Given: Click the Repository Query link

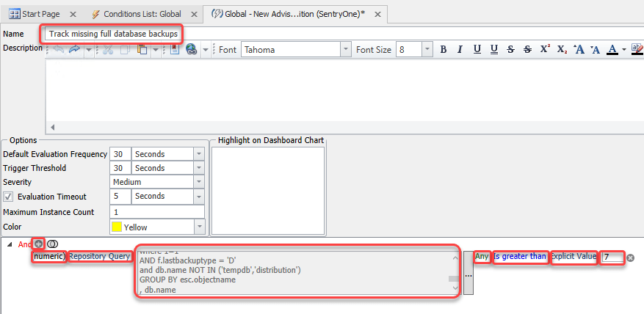Looking at the screenshot, I should click(x=100, y=256).
